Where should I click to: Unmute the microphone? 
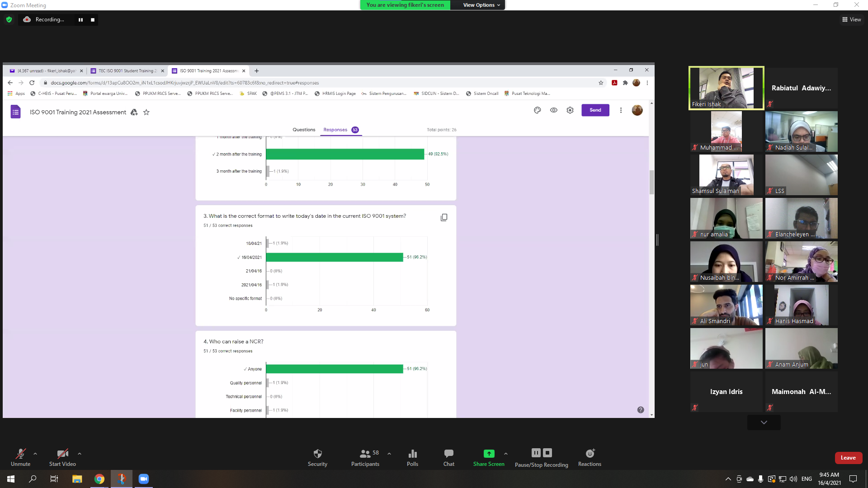pyautogui.click(x=20, y=454)
